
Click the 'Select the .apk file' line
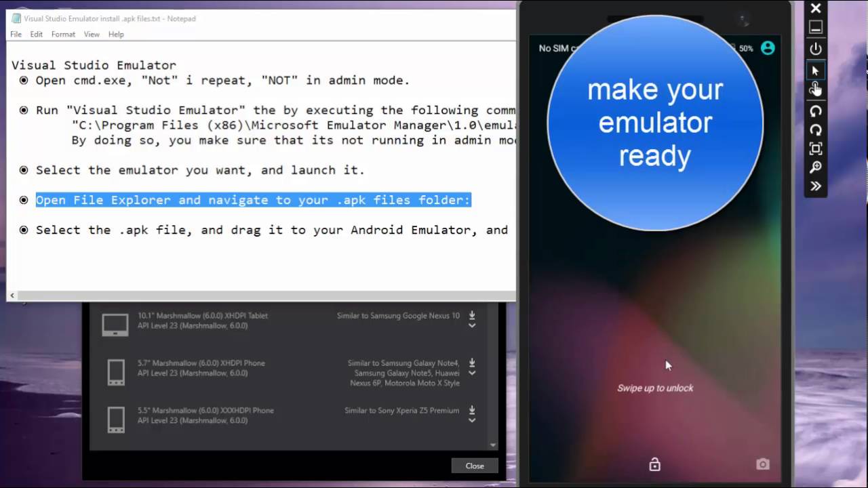272,230
